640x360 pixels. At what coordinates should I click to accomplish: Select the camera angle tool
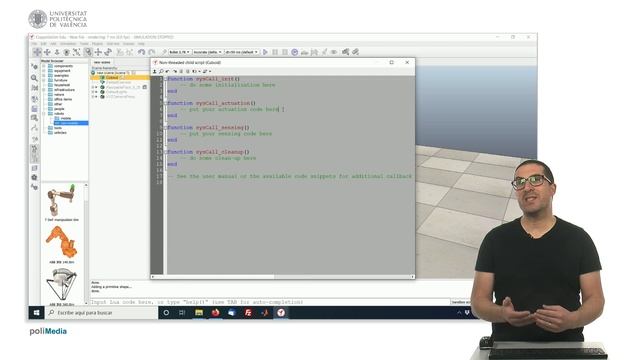pyautogui.click(x=67, y=52)
